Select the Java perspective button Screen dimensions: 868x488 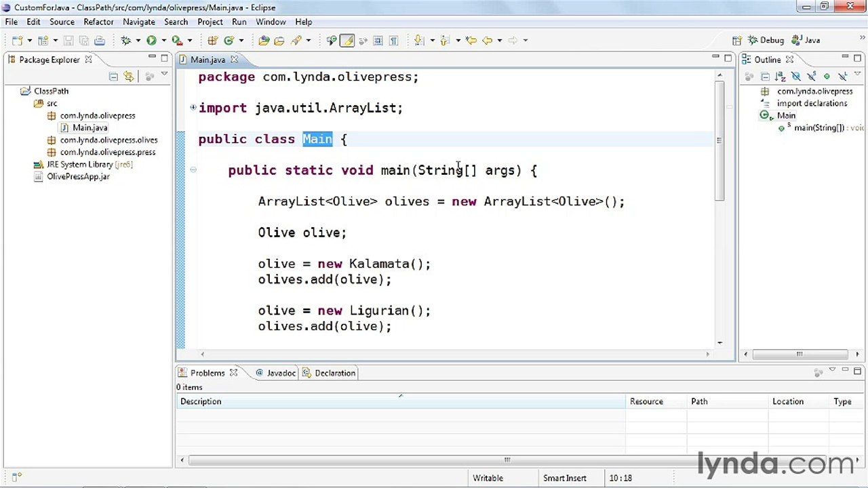point(807,41)
